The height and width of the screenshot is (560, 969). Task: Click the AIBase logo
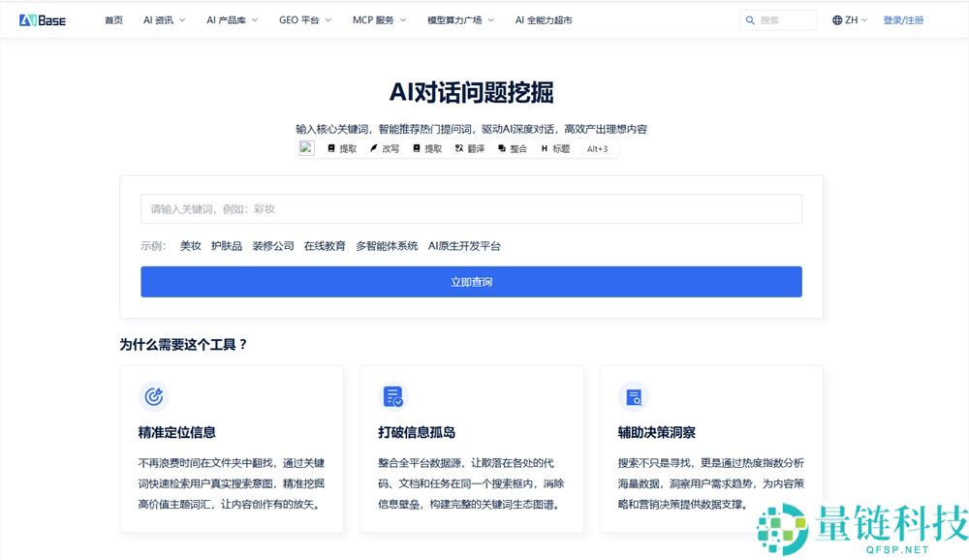coord(42,20)
